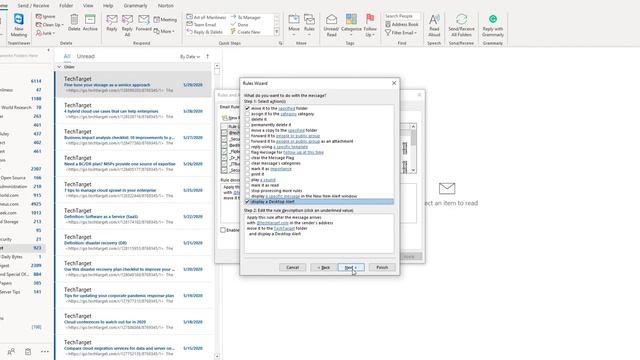The image size is (640, 360).
Task: Open the Filter Email dropdown
Action: [401, 33]
